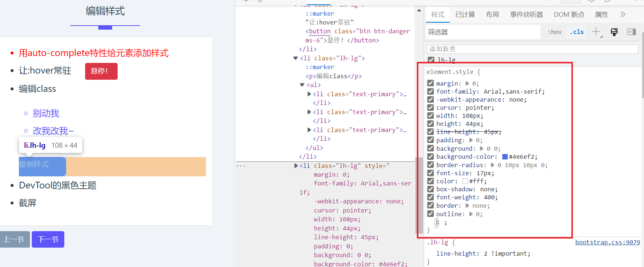Click scroll-up arrow of the DOM tree
Viewport: 644px width, 267px height.
pos(419,10)
